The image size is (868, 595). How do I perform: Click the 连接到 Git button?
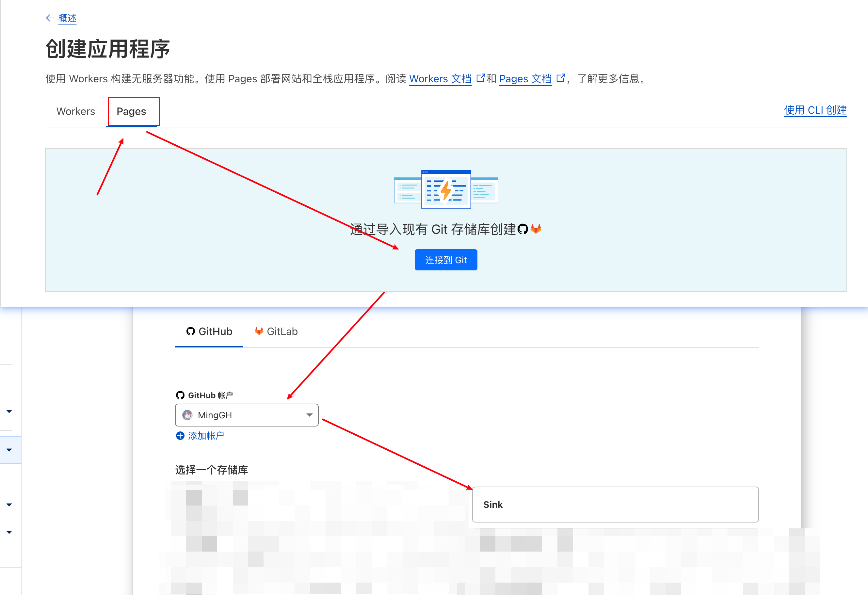[x=445, y=260]
